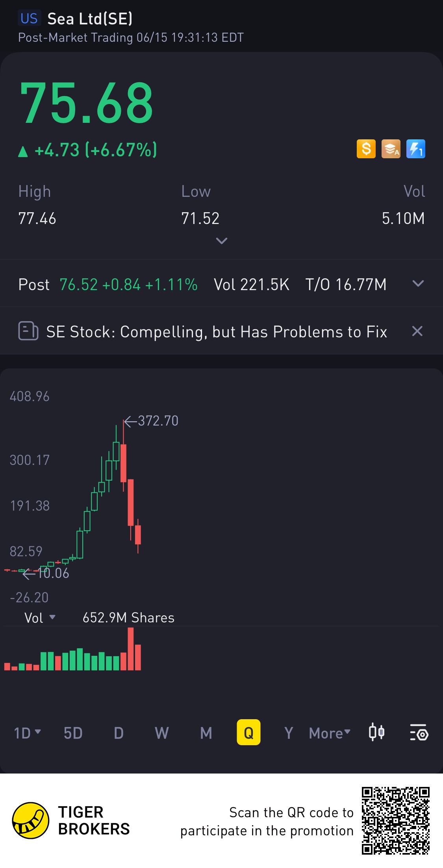Screen dimensions: 443x868
Task: Open the 1D timeframe dropdown
Action: pyautogui.click(x=27, y=733)
